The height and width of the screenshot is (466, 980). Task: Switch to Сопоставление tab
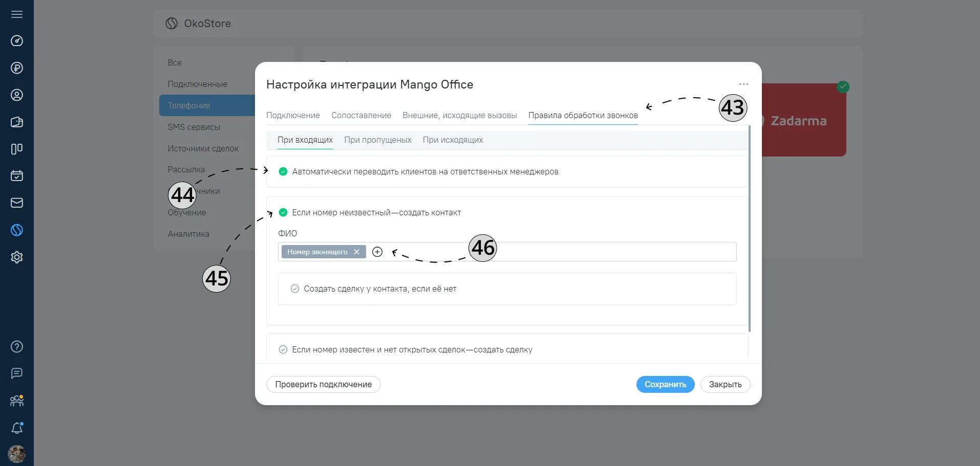coord(361,116)
